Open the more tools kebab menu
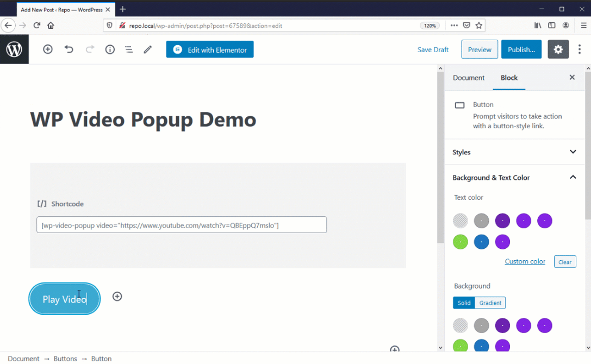The height and width of the screenshot is (364, 591). [x=580, y=49]
